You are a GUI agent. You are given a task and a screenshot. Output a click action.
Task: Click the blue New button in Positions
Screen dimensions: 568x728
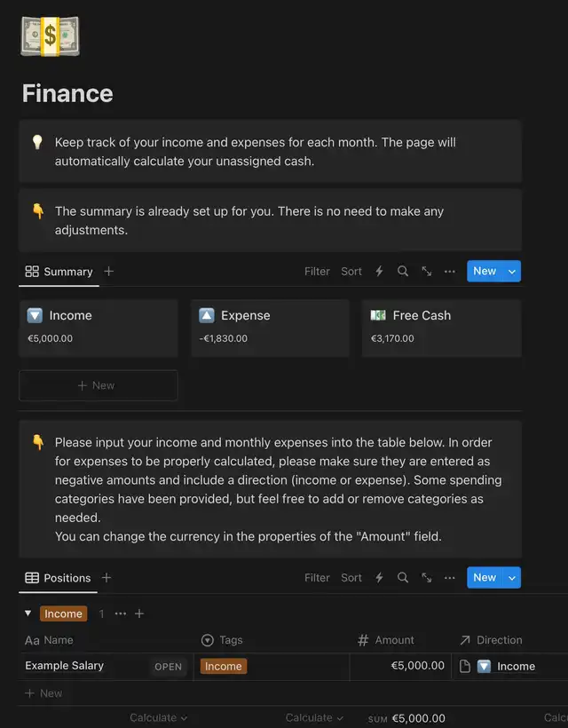[x=485, y=578]
